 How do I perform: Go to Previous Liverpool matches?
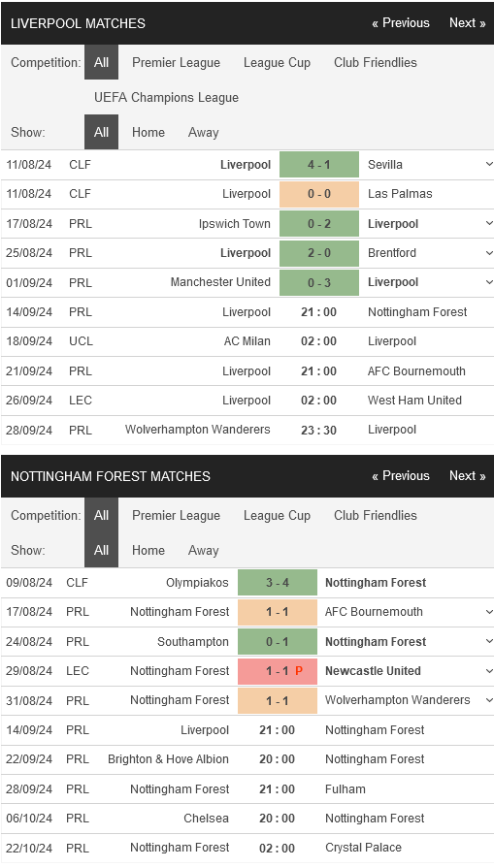point(401,23)
